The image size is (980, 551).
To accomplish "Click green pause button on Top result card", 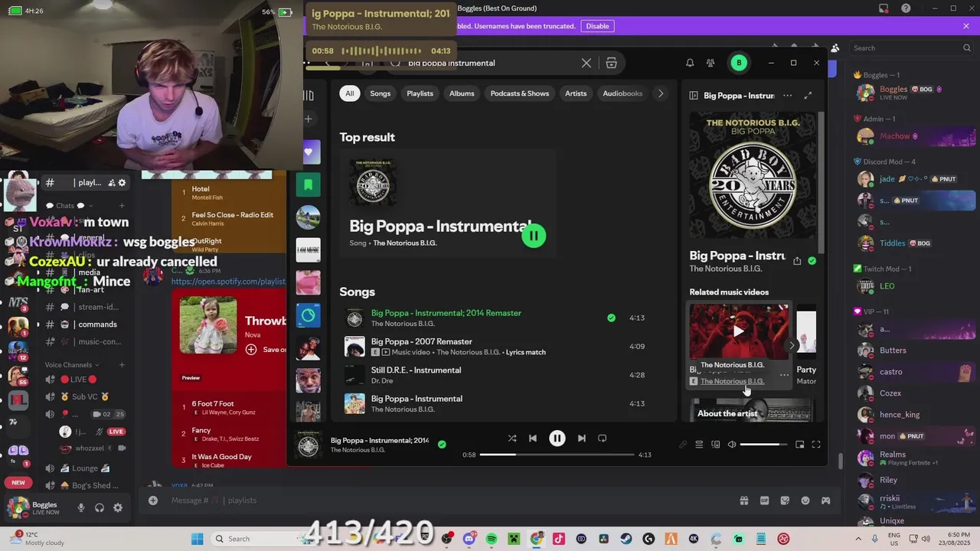I will [x=534, y=236].
